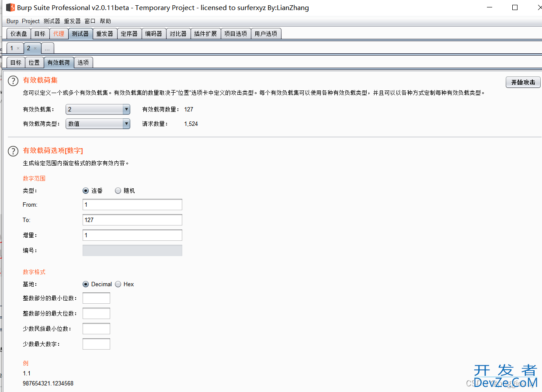Click the 增量 step field
This screenshot has width=542, height=392.
coord(132,235)
